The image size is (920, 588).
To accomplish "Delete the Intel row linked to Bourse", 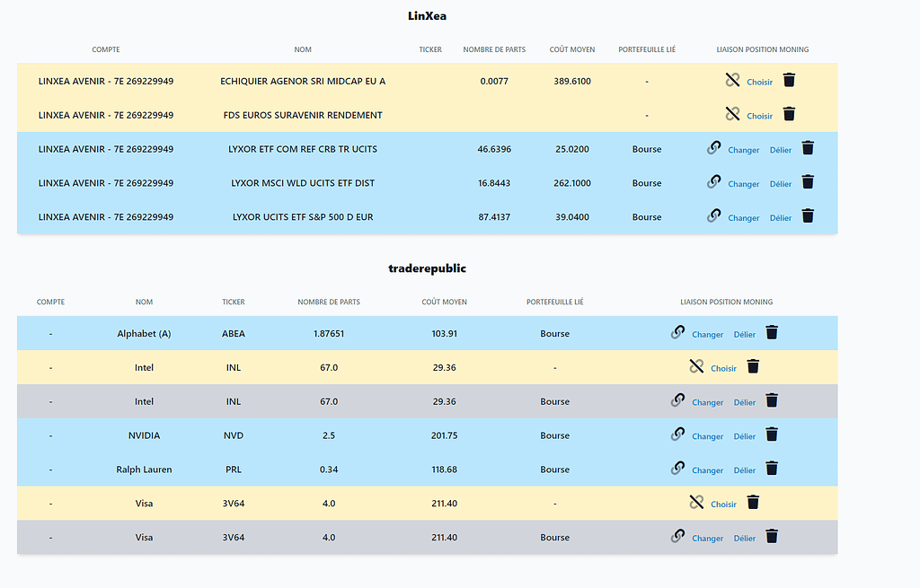I will [772, 400].
